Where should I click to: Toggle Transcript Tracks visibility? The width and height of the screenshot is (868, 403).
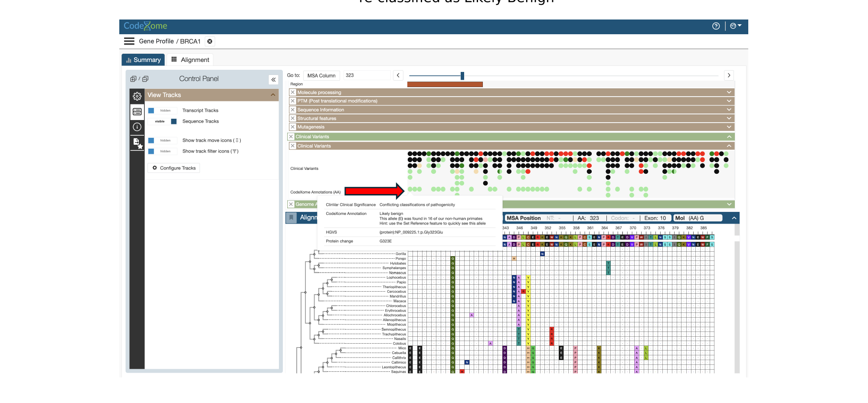coord(163,110)
